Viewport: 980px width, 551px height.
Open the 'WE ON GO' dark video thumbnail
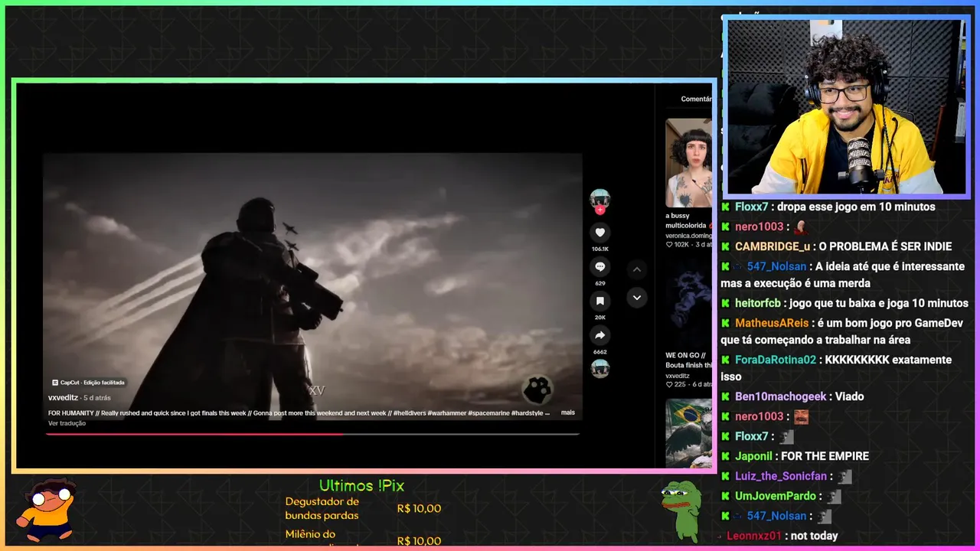(688, 302)
